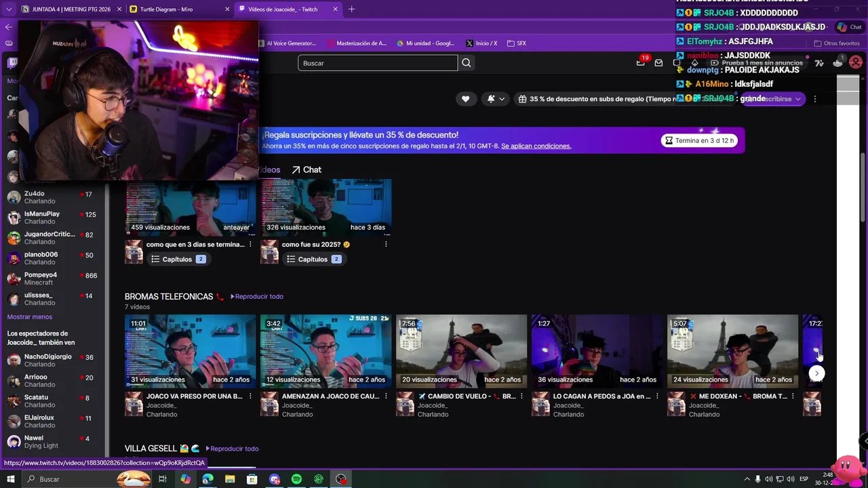Open File Explorer from the taskbar
The width and height of the screenshot is (868, 488).
tap(230, 479)
